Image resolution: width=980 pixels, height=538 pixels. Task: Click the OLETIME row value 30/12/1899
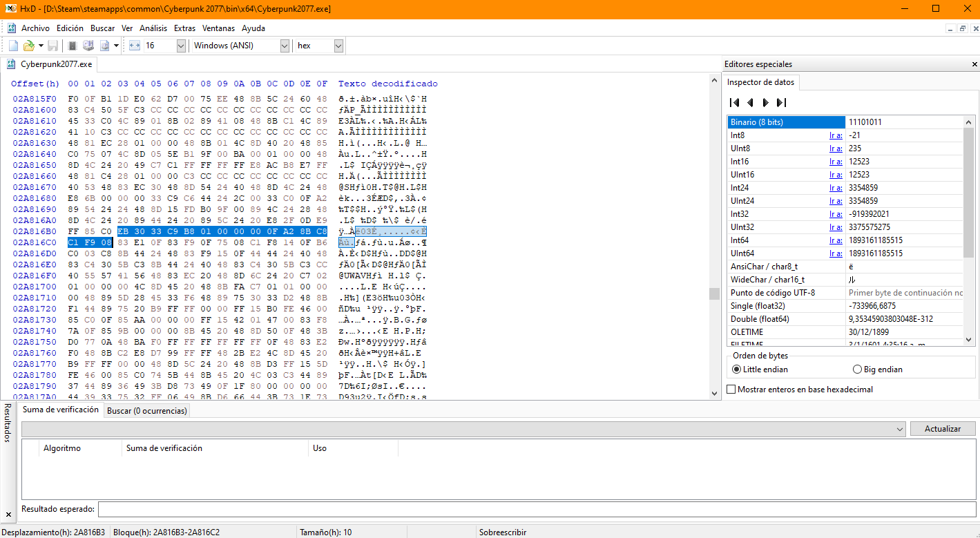point(905,332)
